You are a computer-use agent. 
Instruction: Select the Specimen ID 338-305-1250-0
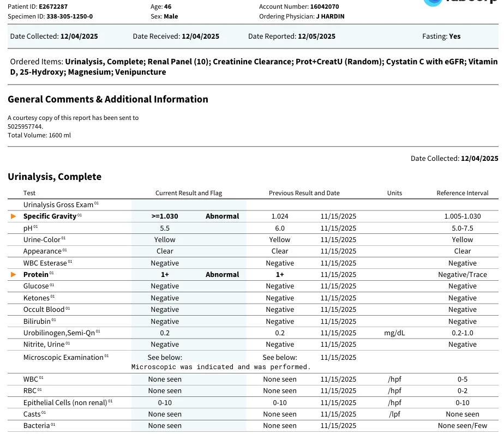pos(69,16)
